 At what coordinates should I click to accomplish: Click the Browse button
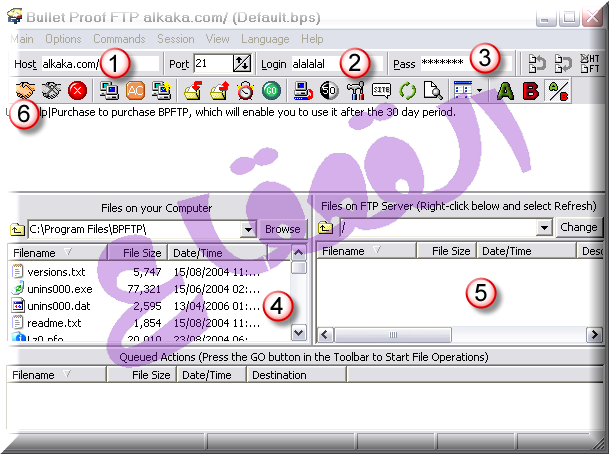click(282, 229)
